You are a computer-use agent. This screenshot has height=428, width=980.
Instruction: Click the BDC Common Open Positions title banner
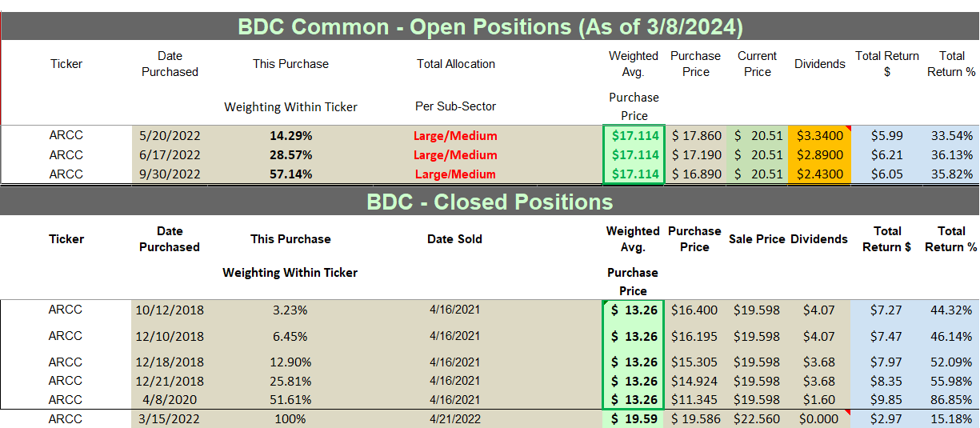pyautogui.click(x=490, y=26)
